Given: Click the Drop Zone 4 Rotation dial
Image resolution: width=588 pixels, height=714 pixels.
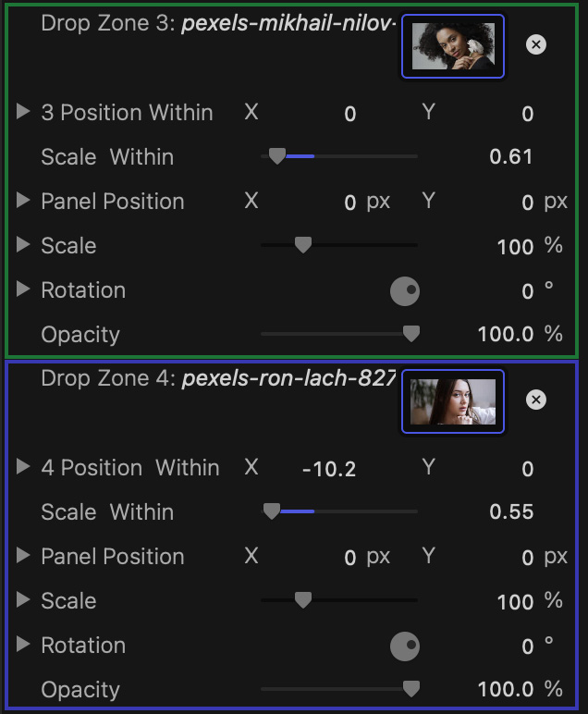Looking at the screenshot, I should 405,646.
